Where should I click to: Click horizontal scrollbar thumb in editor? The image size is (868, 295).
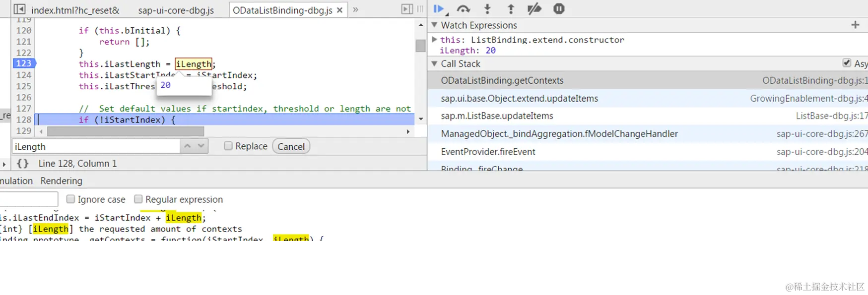click(x=126, y=131)
